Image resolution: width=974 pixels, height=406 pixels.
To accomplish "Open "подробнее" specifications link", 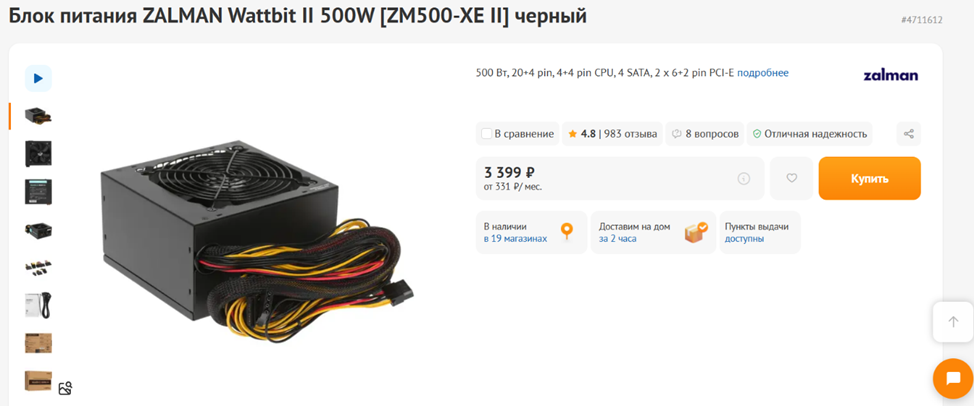I will click(763, 73).
